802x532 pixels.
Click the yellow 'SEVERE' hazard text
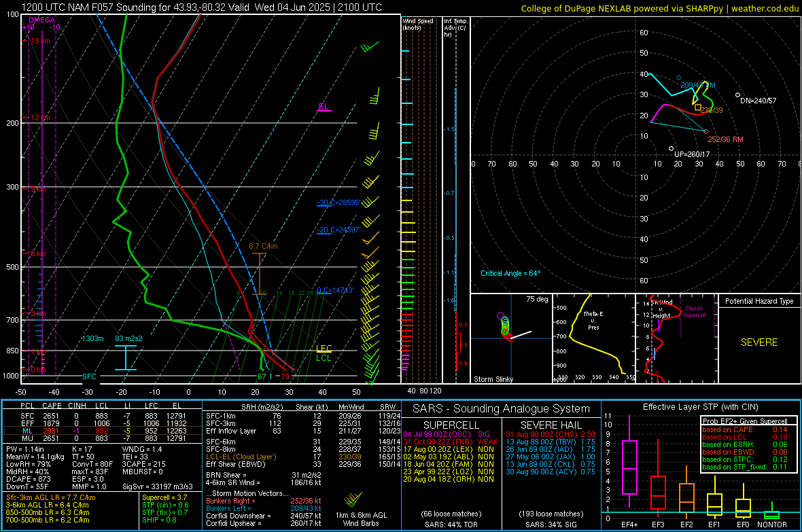coord(759,342)
